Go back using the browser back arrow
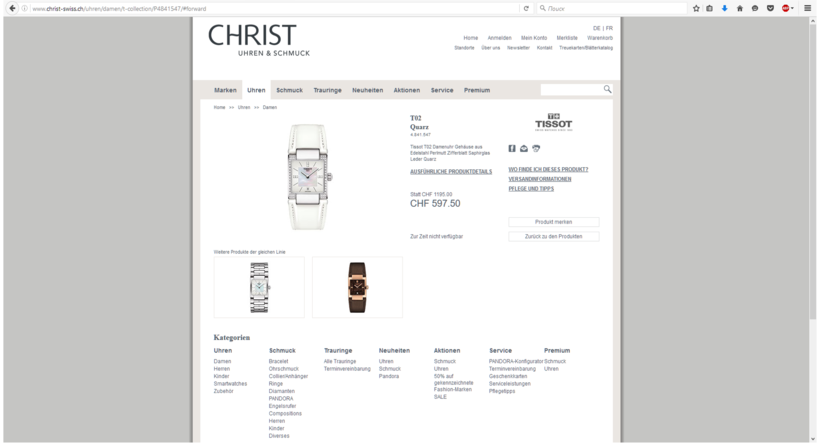Viewport: 820px width, 446px height. tap(12, 8)
